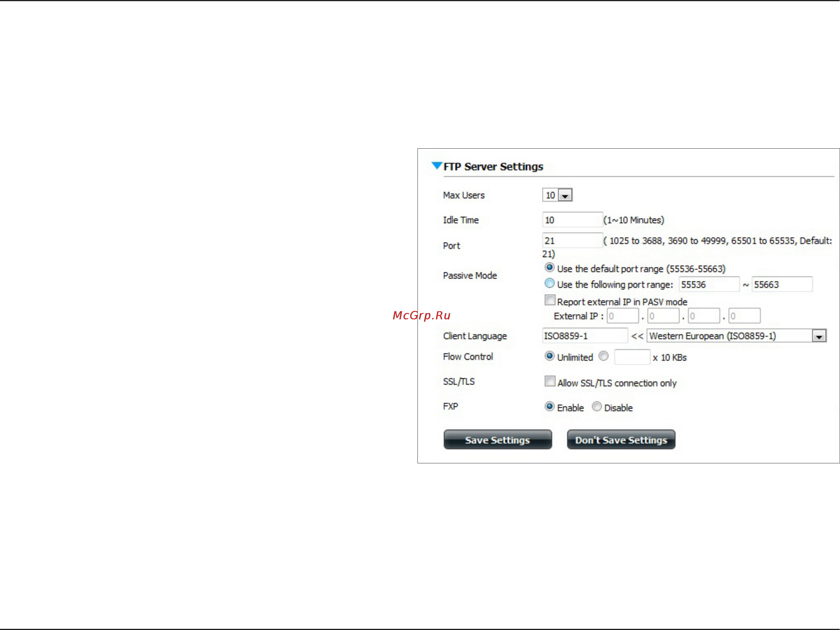Select Unlimited flow control
Image resolution: width=840 pixels, height=630 pixels.
[x=549, y=356]
